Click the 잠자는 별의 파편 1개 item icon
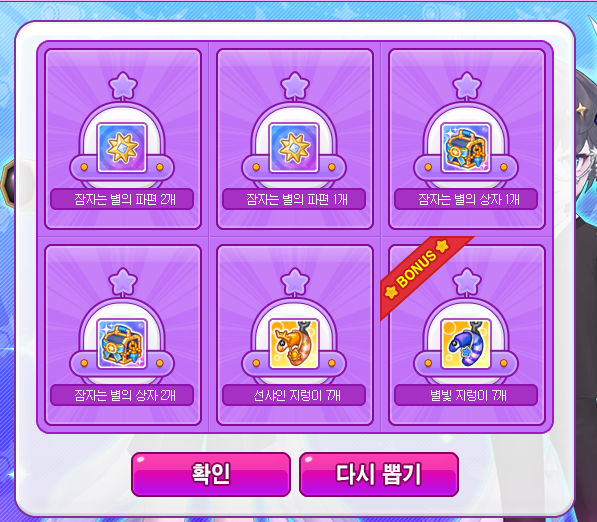Image resolution: width=597 pixels, height=522 pixels. 294,148
